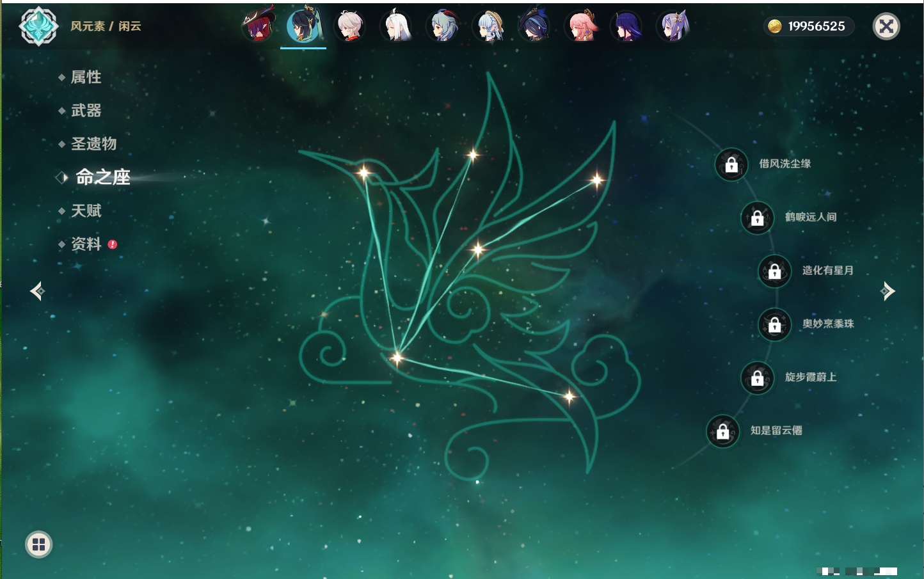924x579 pixels.
Task: Click the 借风洗尘缘 label text
Action: click(x=785, y=164)
